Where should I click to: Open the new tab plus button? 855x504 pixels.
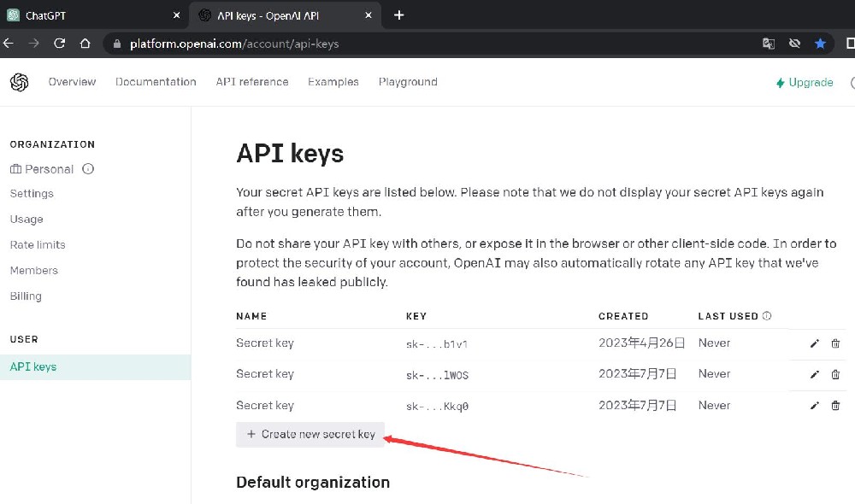[398, 15]
